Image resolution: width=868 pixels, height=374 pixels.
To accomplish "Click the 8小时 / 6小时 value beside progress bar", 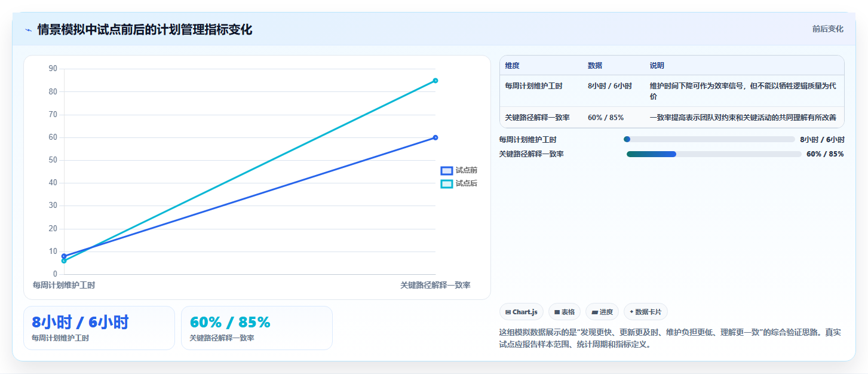I will (x=822, y=140).
